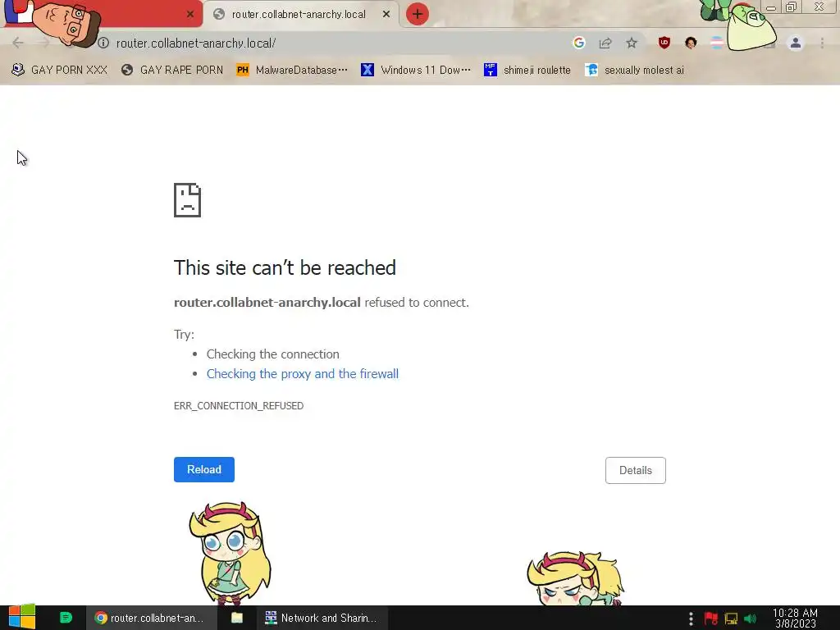
Task: View site information icon in the address bar
Action: point(103,43)
